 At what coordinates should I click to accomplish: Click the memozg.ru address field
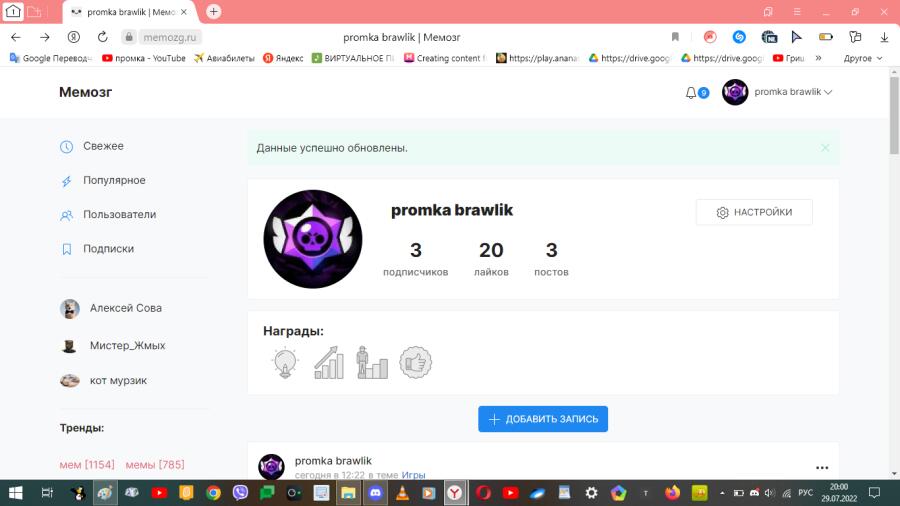pyautogui.click(x=169, y=37)
